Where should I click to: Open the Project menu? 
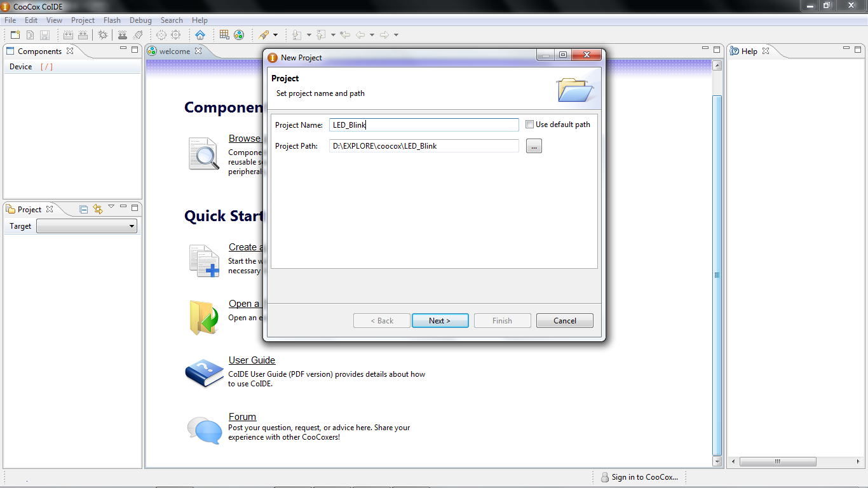83,20
